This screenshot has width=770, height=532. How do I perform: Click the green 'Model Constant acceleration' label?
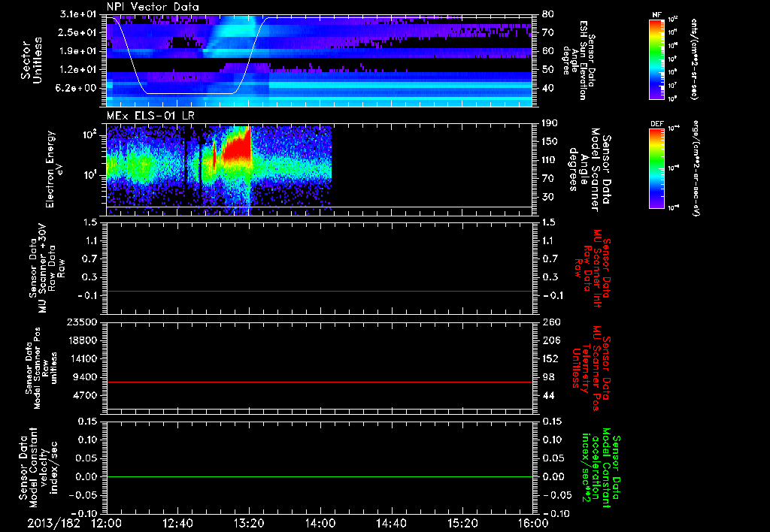601,467
